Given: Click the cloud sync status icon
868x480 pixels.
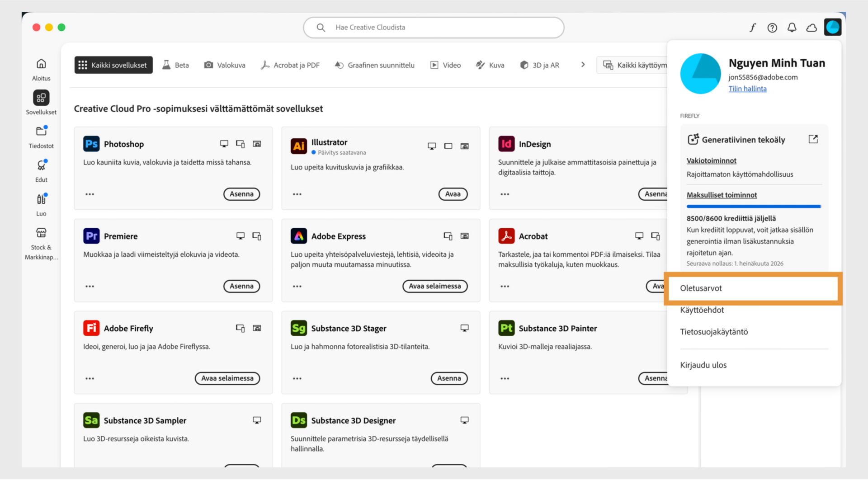Looking at the screenshot, I should [811, 28].
